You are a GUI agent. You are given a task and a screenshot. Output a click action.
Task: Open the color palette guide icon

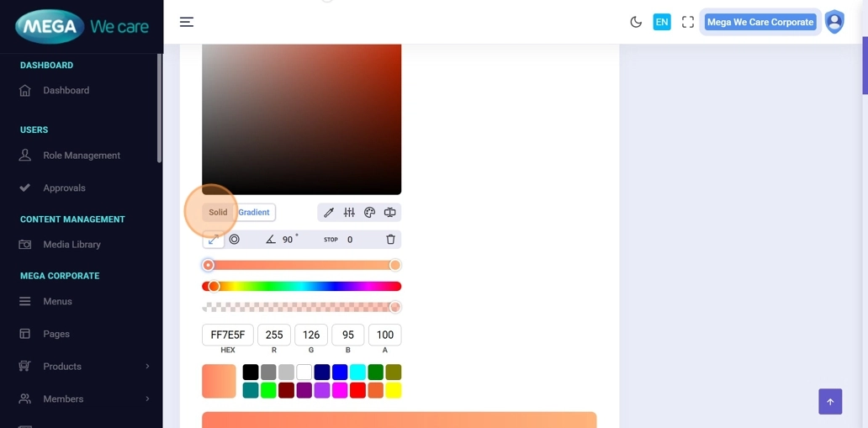(369, 213)
